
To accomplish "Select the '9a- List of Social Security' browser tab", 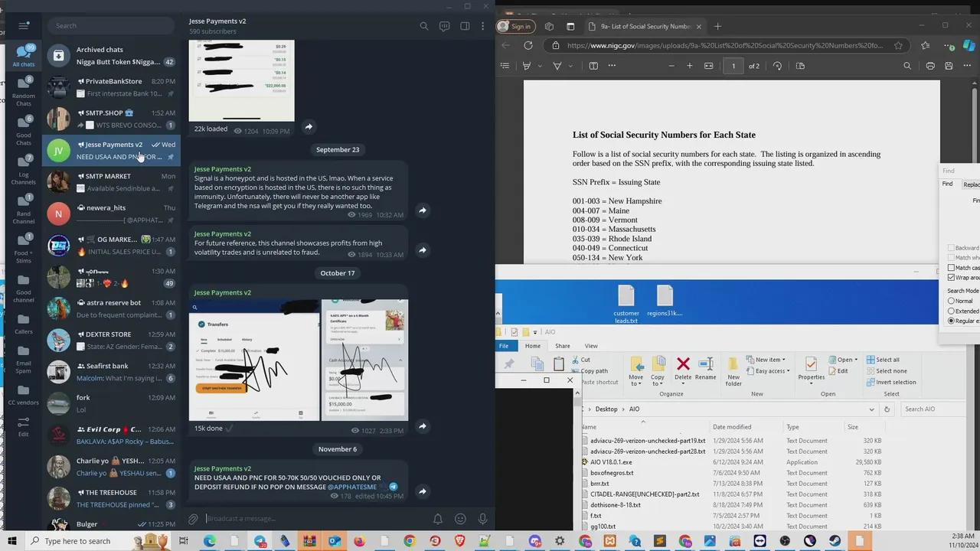I will [x=645, y=26].
